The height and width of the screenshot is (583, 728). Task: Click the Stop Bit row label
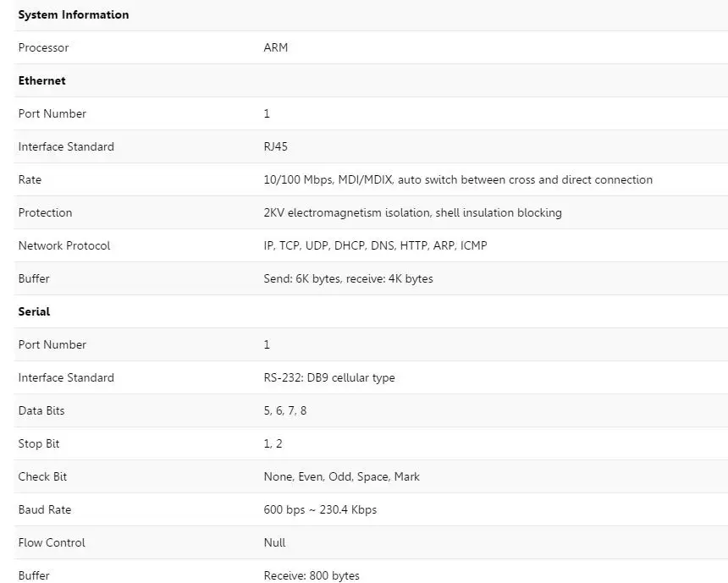pos(39,443)
